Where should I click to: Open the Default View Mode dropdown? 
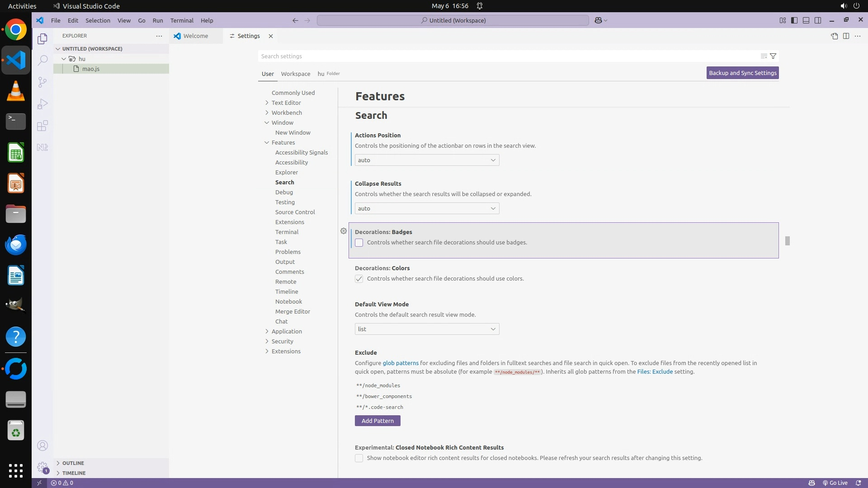tap(427, 329)
